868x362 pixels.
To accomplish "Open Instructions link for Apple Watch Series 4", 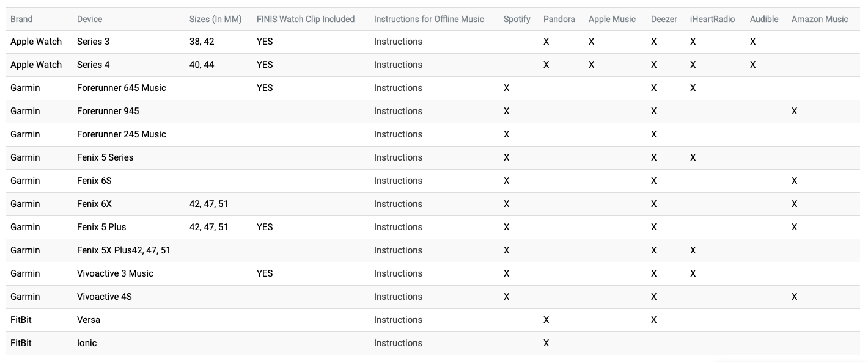I will coord(398,65).
